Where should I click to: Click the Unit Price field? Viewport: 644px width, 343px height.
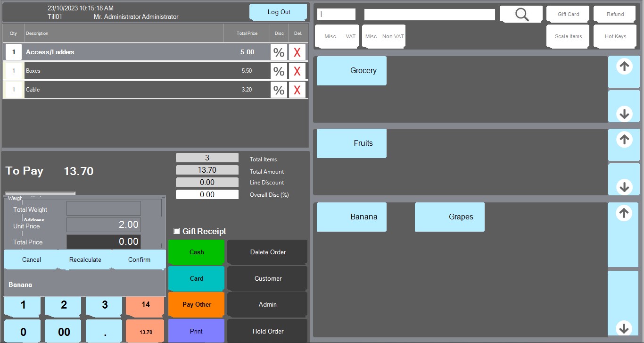(104, 225)
